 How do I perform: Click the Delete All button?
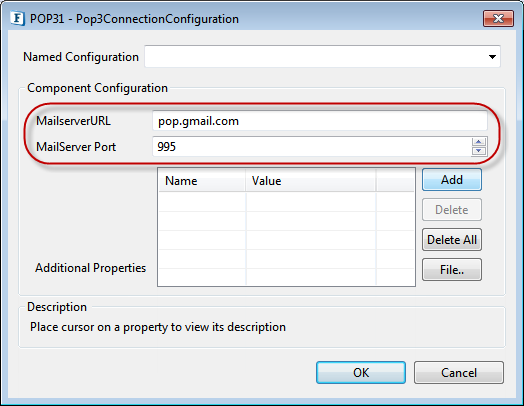click(x=451, y=240)
